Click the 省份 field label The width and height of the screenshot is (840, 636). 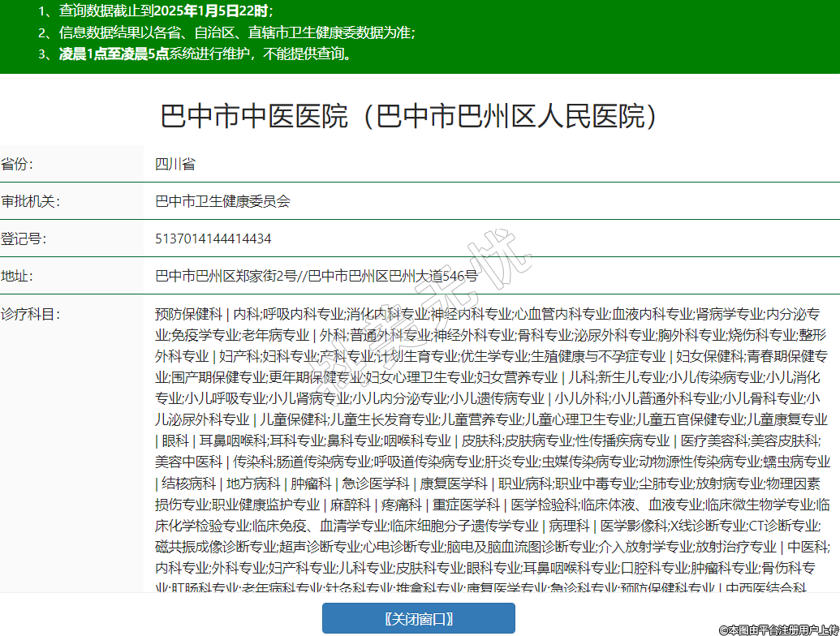pyautogui.click(x=18, y=164)
